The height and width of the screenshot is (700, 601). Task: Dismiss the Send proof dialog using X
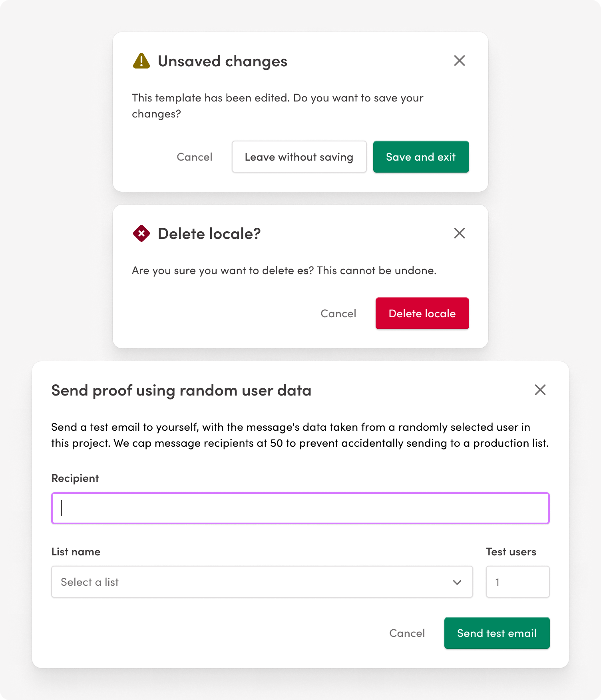click(540, 390)
